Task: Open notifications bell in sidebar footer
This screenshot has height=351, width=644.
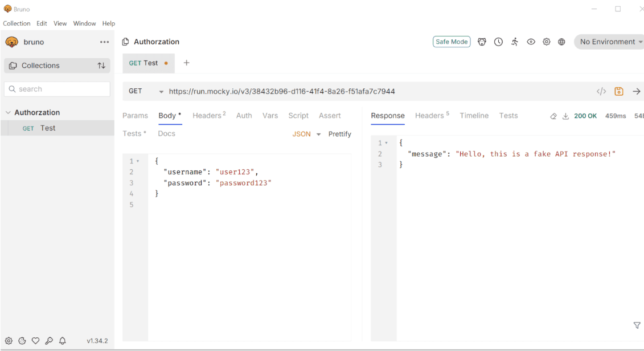Action: 63,341
